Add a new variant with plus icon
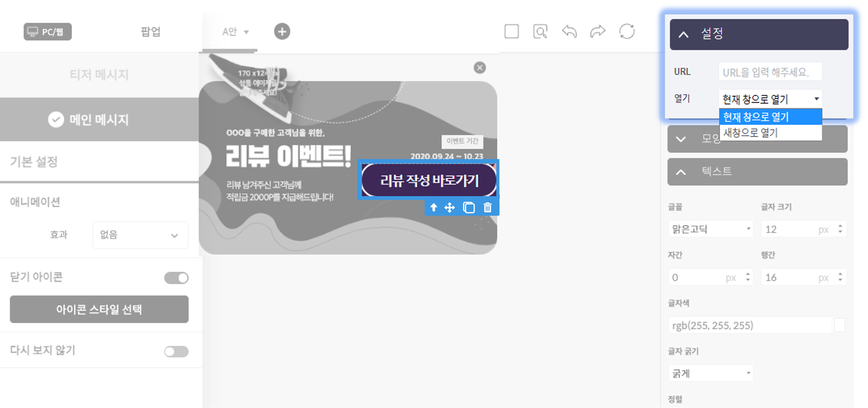 coord(282,32)
